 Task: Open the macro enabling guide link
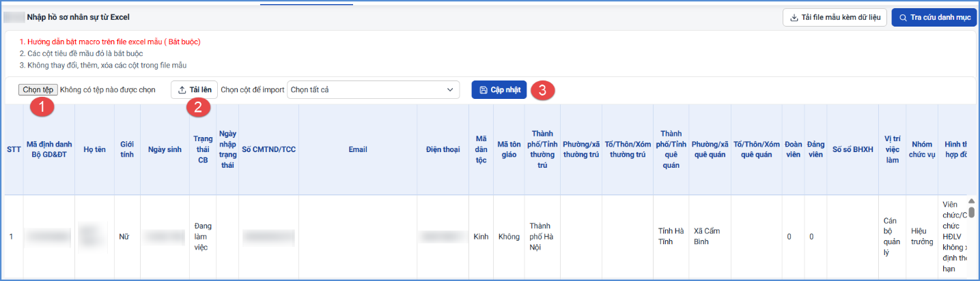coord(110,42)
